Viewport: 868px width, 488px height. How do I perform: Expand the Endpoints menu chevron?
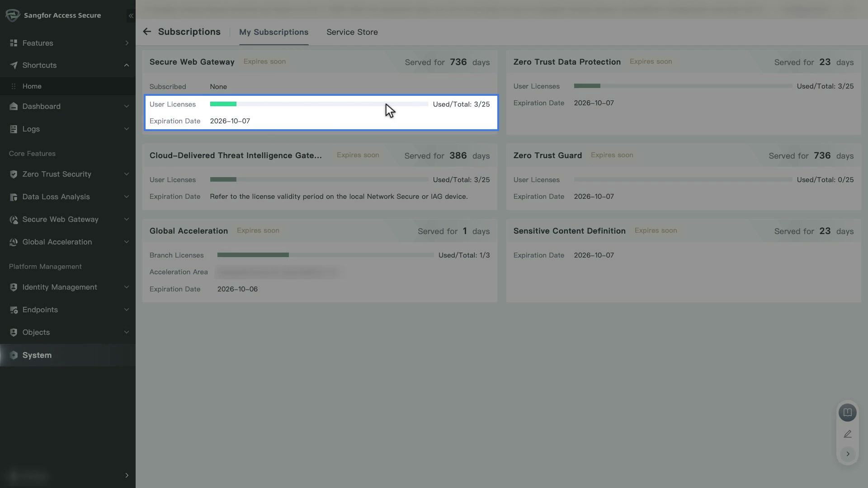(127, 310)
